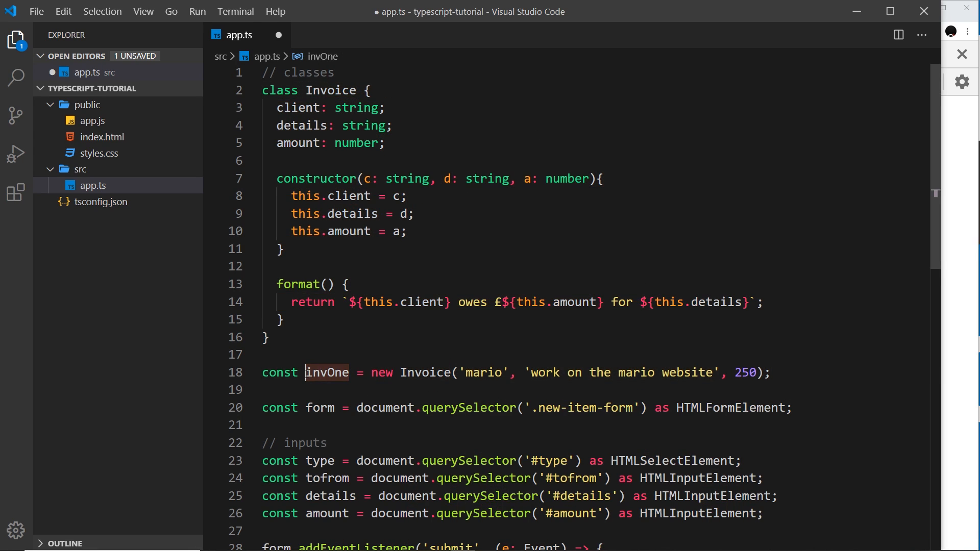Split the editor to the right

click(899, 35)
